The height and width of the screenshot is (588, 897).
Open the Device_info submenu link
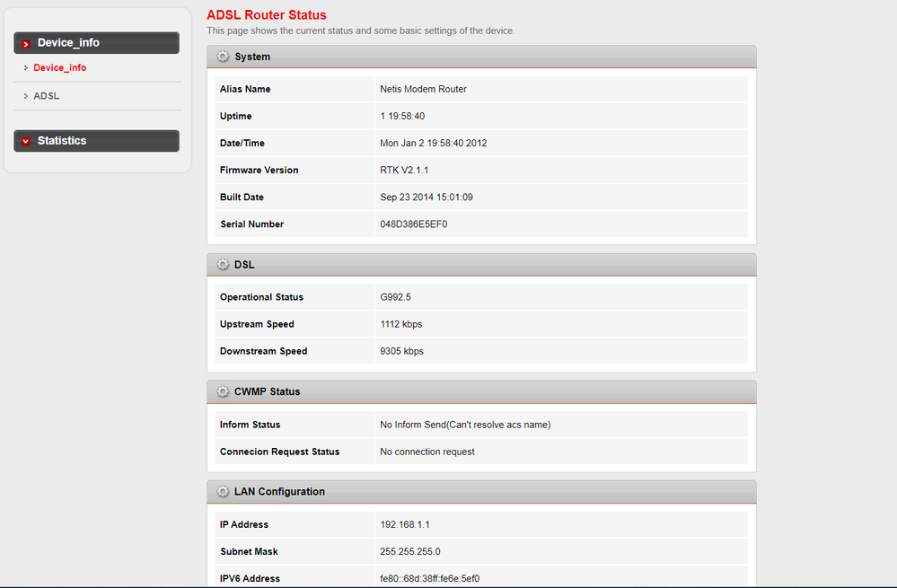(59, 68)
